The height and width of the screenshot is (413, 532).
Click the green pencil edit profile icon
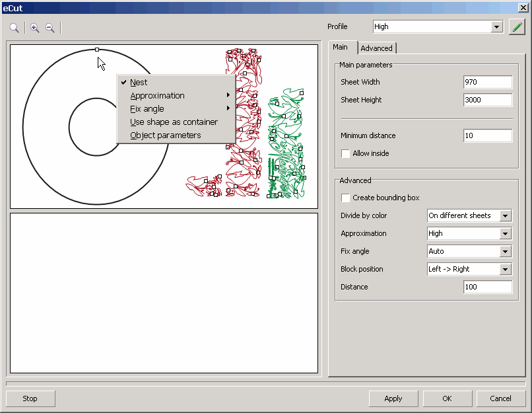point(517,27)
